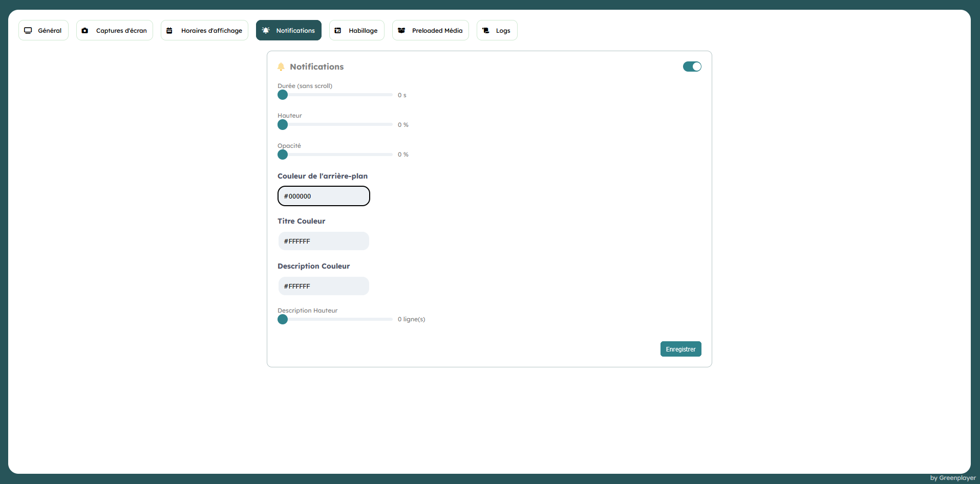Viewport: 980px width, 484px height.
Task: Click the Logs scroll icon
Action: [486, 31]
